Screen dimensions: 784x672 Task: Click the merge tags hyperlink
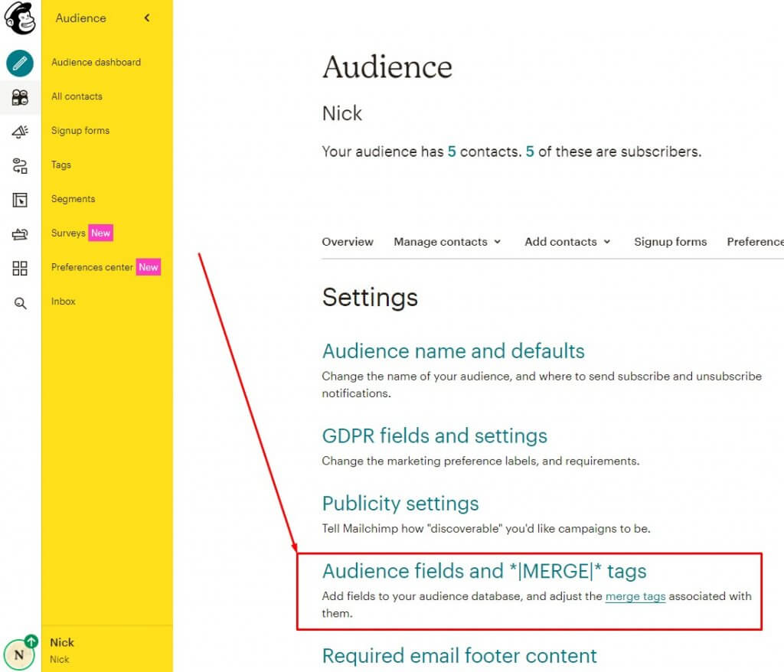(635, 596)
